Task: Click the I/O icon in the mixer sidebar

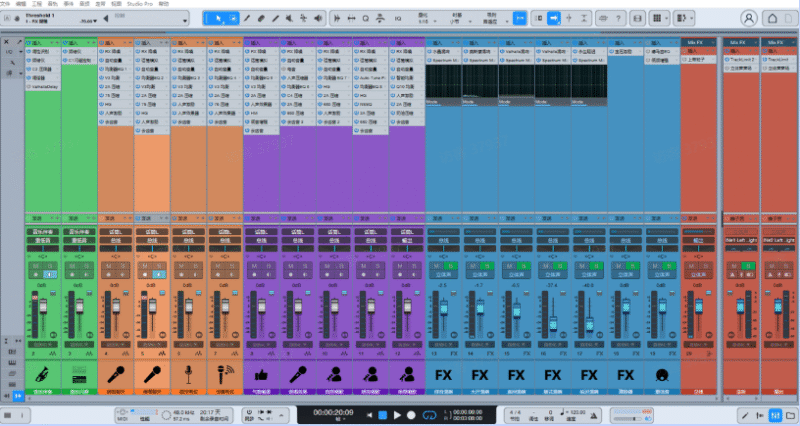Action: [x=9, y=52]
